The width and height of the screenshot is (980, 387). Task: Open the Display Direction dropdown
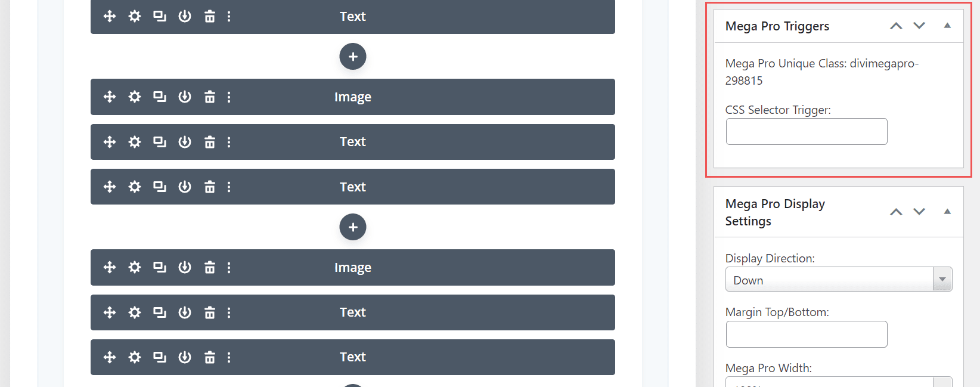[942, 278]
